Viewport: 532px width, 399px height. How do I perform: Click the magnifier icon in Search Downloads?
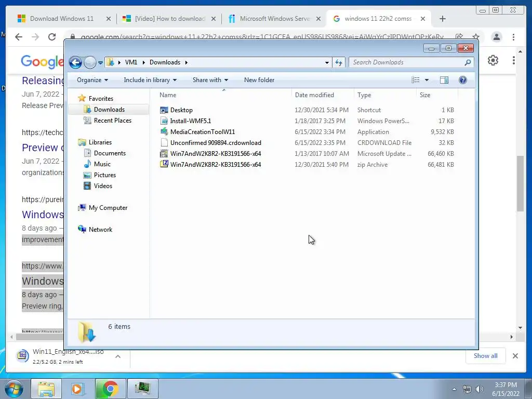tap(468, 62)
